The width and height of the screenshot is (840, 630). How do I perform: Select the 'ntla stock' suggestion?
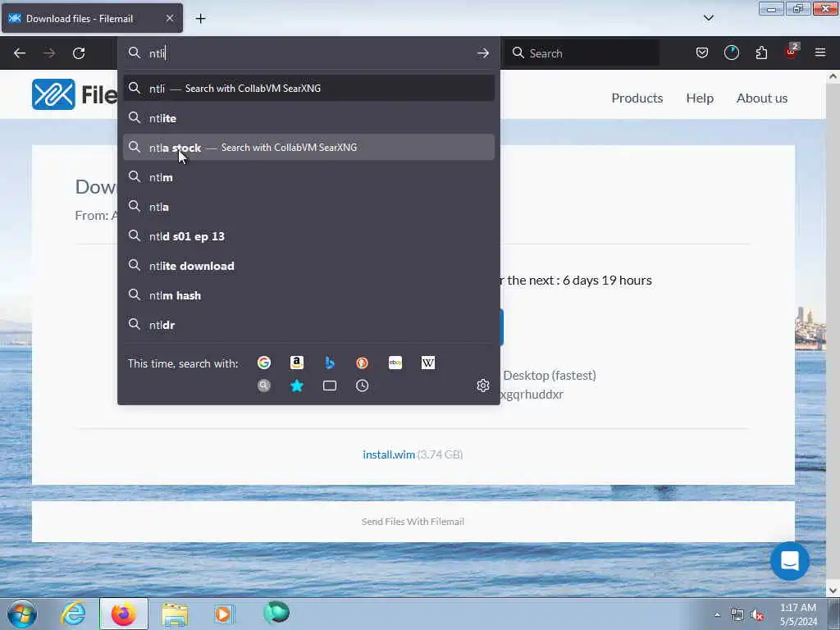click(308, 148)
